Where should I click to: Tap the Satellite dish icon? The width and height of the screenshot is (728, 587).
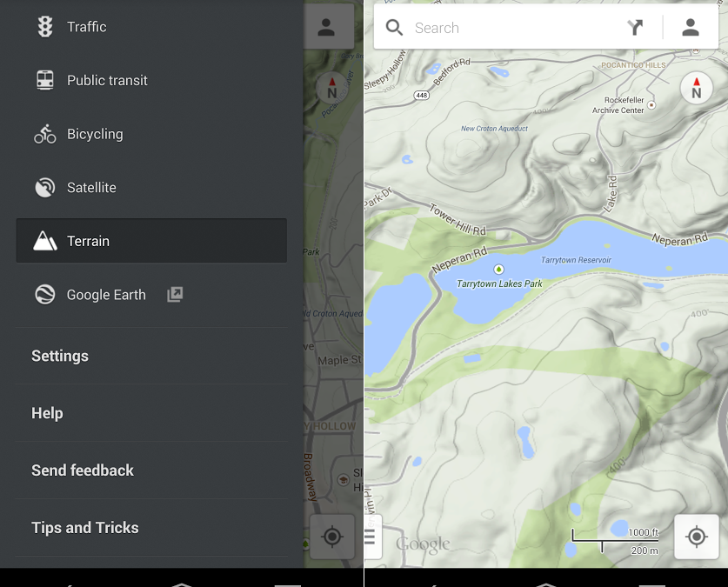[x=45, y=188]
